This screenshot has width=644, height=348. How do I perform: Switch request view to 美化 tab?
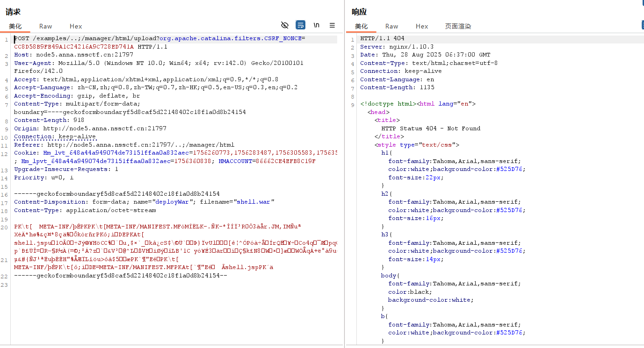pos(15,26)
